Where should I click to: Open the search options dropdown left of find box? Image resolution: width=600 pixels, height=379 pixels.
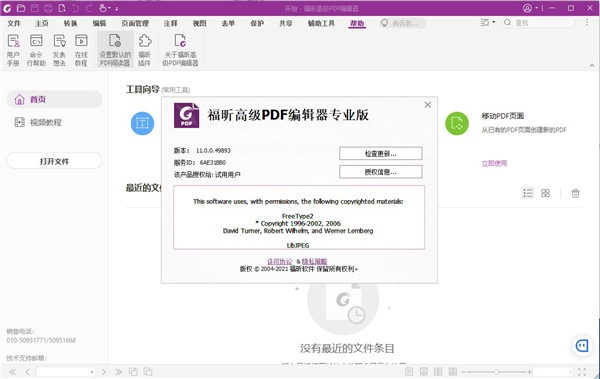point(488,23)
